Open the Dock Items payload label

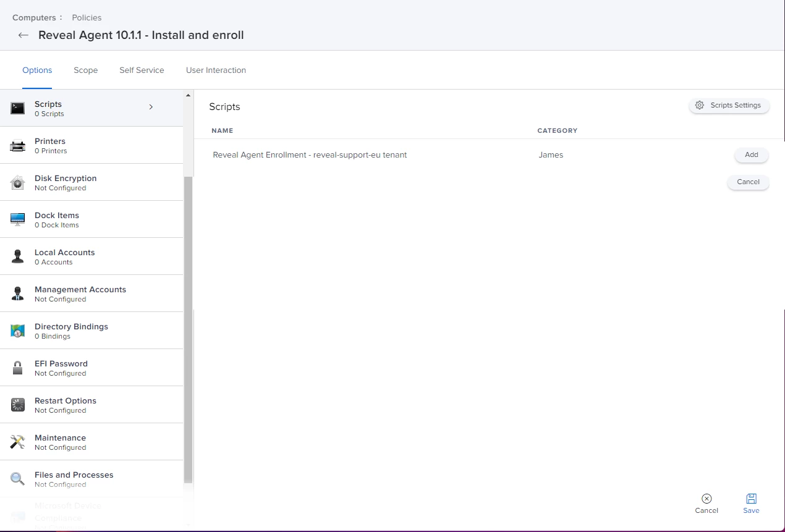click(x=57, y=216)
